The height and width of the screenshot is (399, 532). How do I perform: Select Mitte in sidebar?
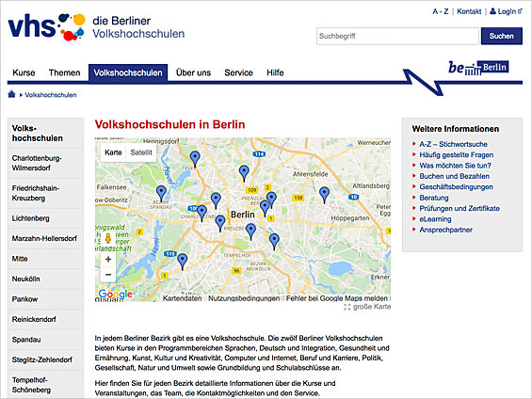coord(45,259)
